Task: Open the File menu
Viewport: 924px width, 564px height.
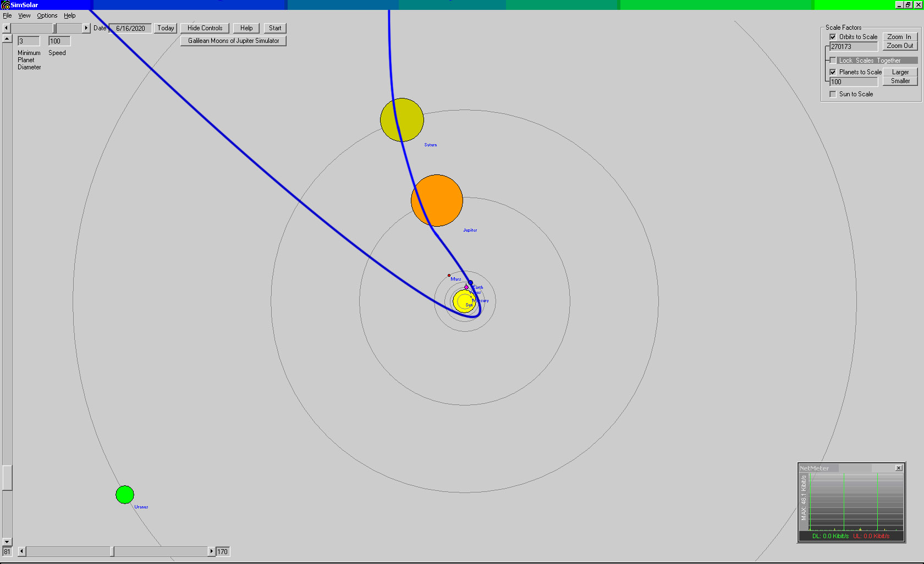Action: (7, 15)
